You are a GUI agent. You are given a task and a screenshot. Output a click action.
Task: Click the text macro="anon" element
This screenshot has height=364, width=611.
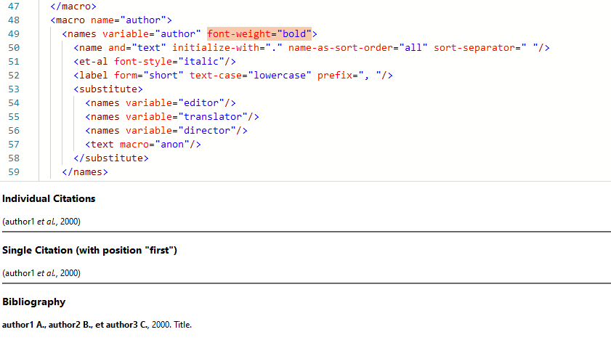click(143, 144)
